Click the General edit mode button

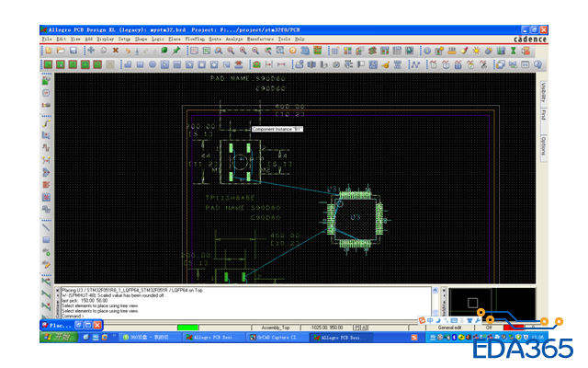click(450, 327)
